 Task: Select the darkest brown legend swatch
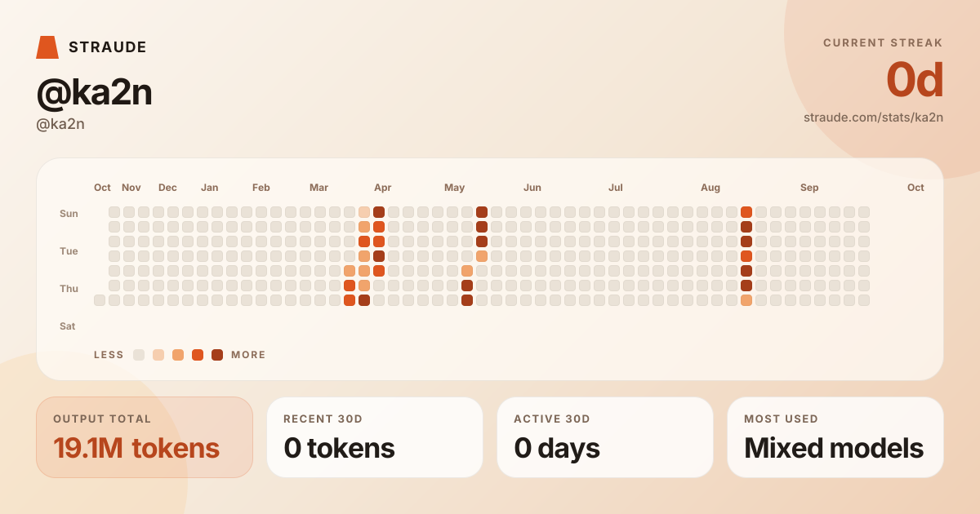tap(217, 355)
